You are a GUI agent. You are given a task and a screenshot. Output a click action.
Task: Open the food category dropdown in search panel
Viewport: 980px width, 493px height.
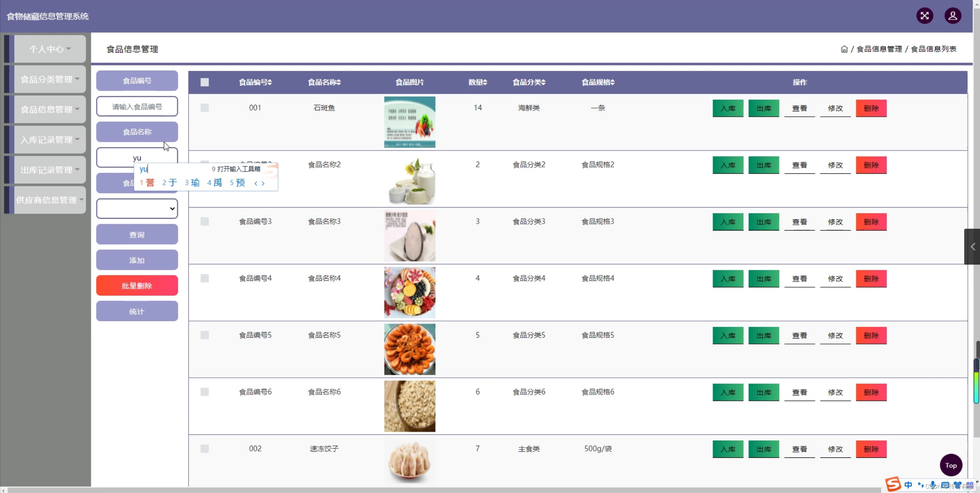tap(137, 209)
